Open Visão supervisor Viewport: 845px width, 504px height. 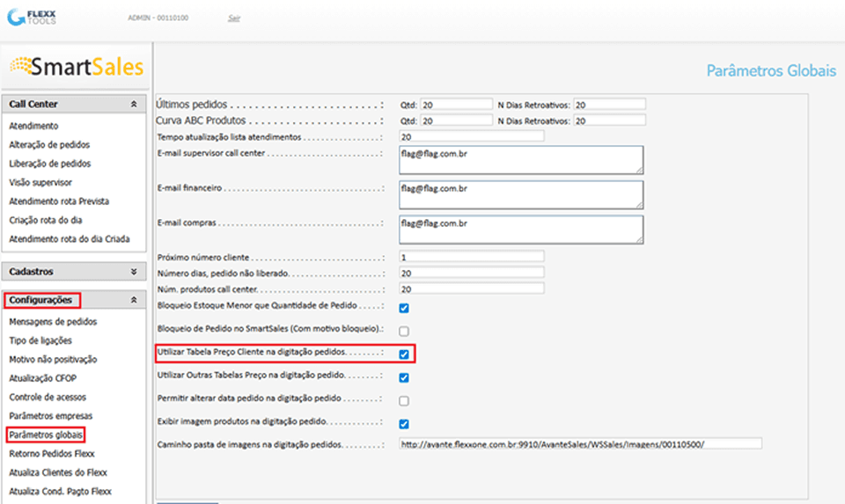pyautogui.click(x=40, y=182)
